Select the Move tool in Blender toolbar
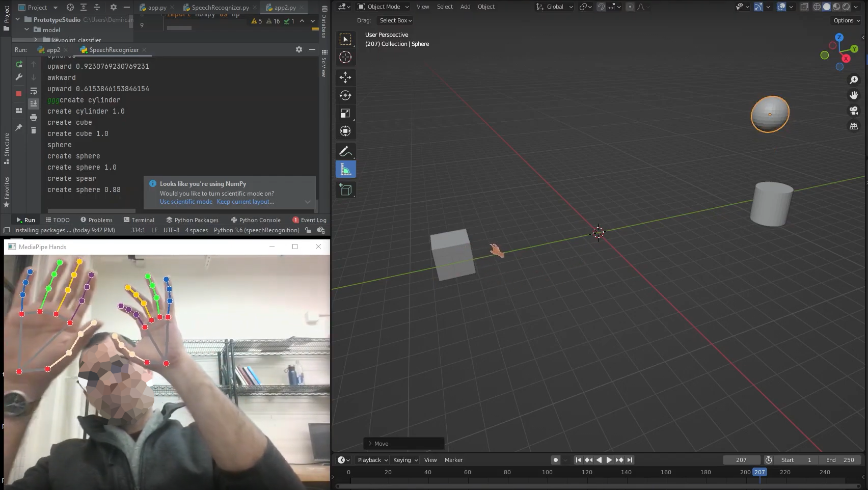The height and width of the screenshot is (490, 868). coord(345,77)
